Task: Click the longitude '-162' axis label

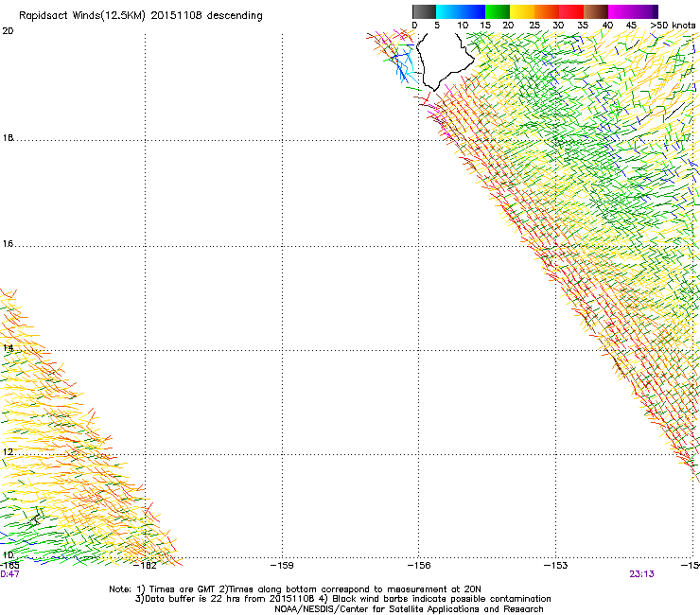Action: point(146,566)
